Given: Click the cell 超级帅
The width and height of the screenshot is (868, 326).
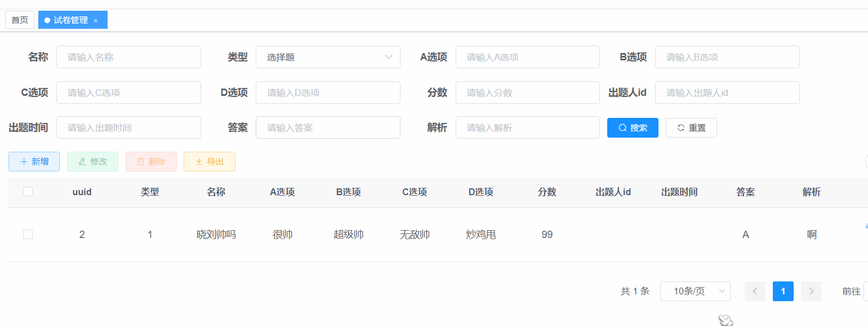Looking at the screenshot, I should coord(349,235).
